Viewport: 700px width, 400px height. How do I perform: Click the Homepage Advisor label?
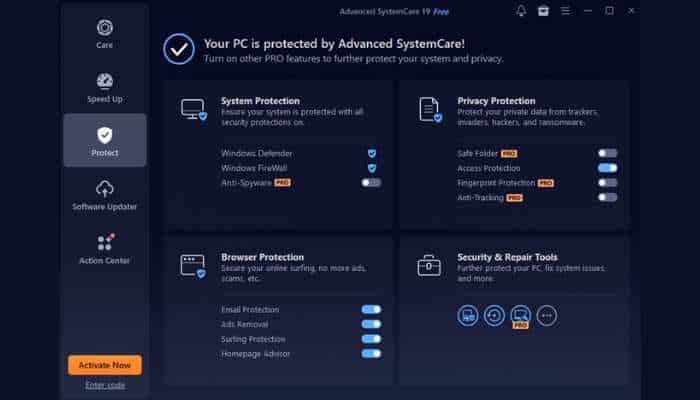tap(255, 354)
